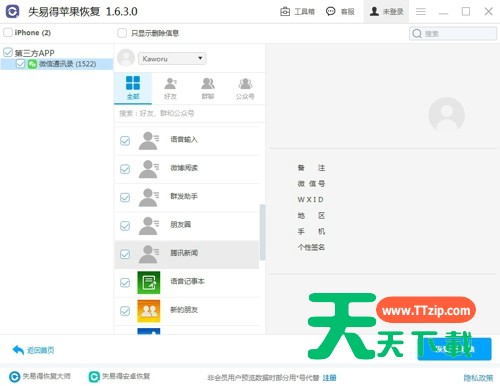Click the 搜索：好友、群和公众号 search box
Screen dimensions: 500x386
189,114
